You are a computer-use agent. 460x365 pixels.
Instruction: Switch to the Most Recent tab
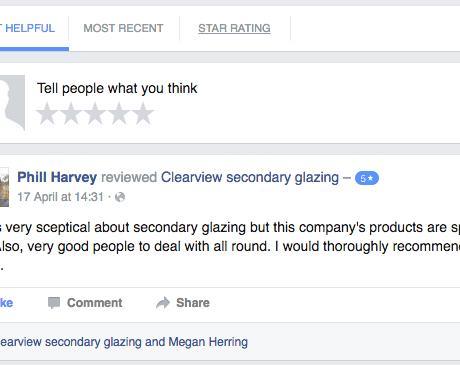coord(123,28)
